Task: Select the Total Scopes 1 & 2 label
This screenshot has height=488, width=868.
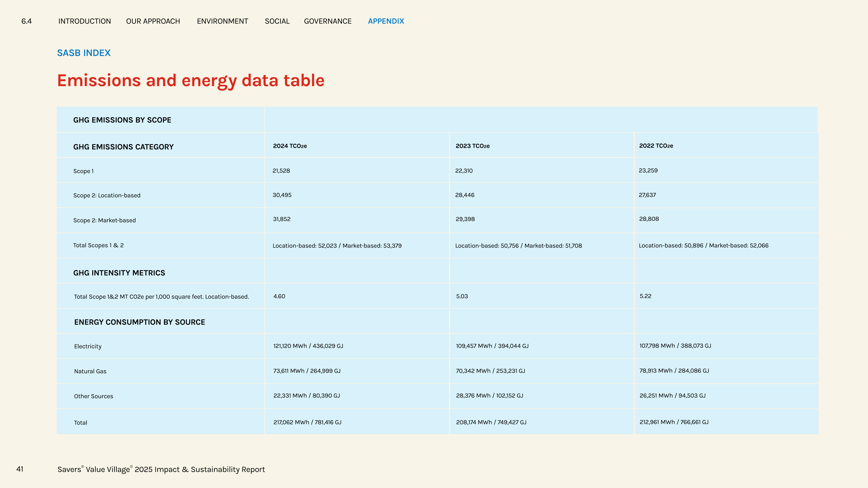Action: pos(98,245)
